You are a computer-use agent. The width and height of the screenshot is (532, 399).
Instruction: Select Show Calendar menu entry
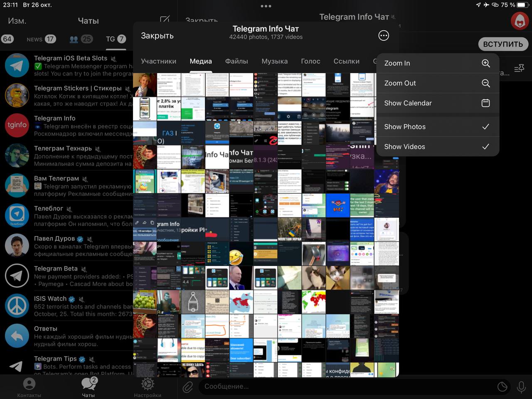coord(437,103)
